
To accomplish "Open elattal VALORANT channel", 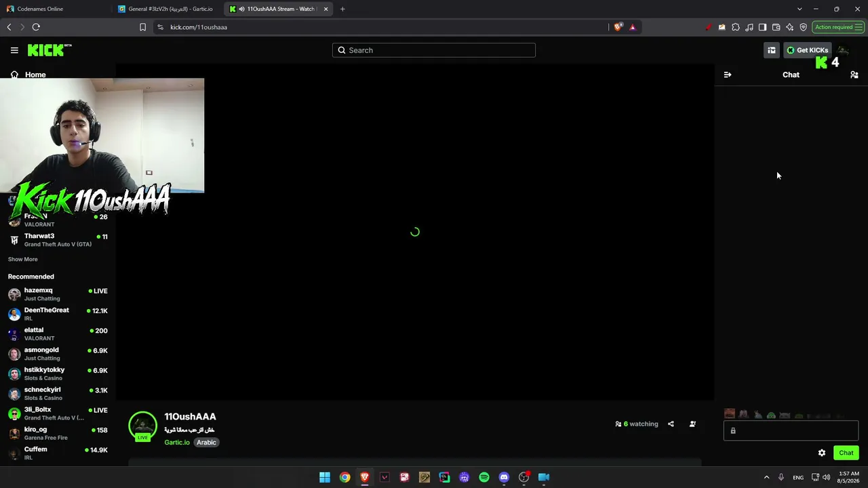I will [x=58, y=333].
